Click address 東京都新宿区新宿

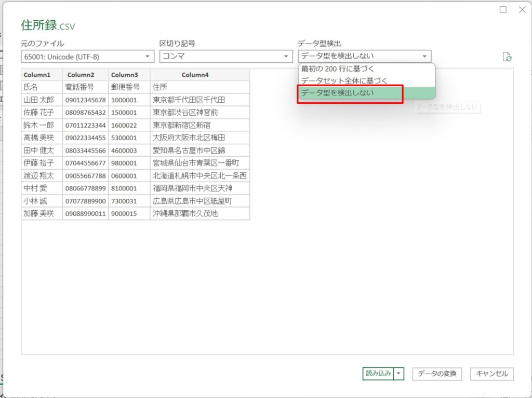click(200, 126)
